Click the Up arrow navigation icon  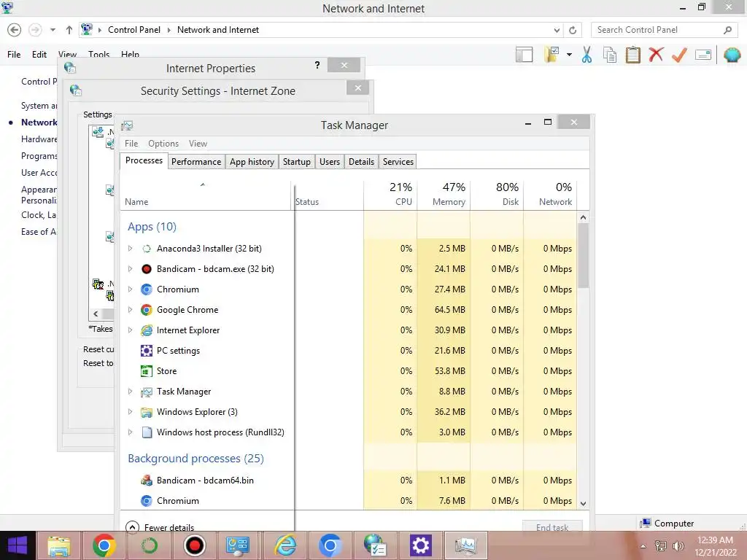click(x=69, y=30)
